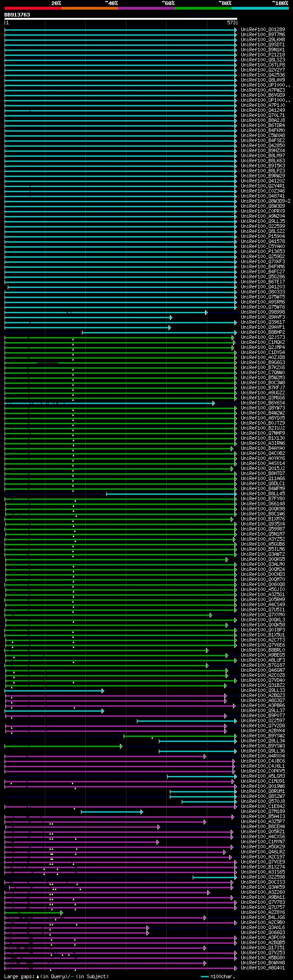Open hit UniRef100_A7PWZ3
The width and height of the screenshot is (293, 980).
263,90
